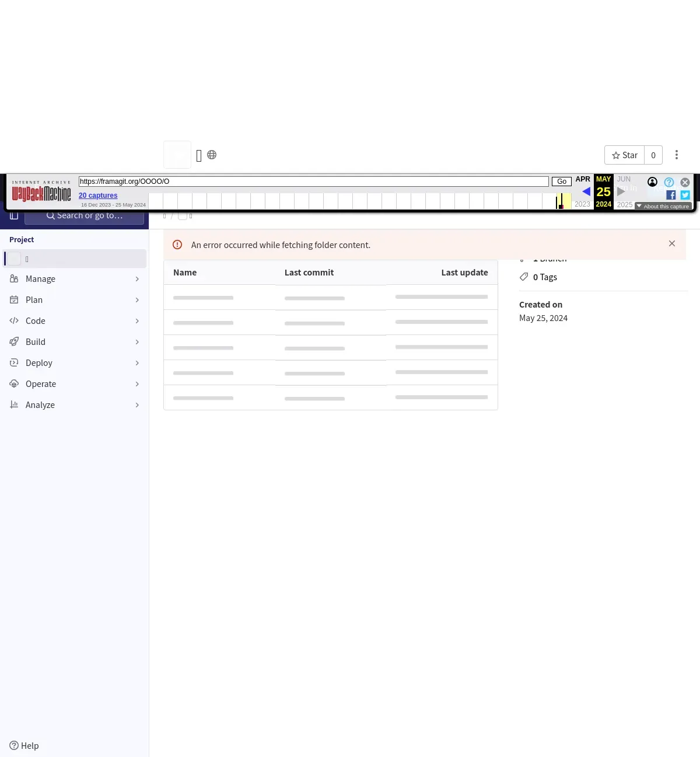The width and height of the screenshot is (700, 757).
Task: Open Wayback help question mark icon
Action: pyautogui.click(x=669, y=182)
